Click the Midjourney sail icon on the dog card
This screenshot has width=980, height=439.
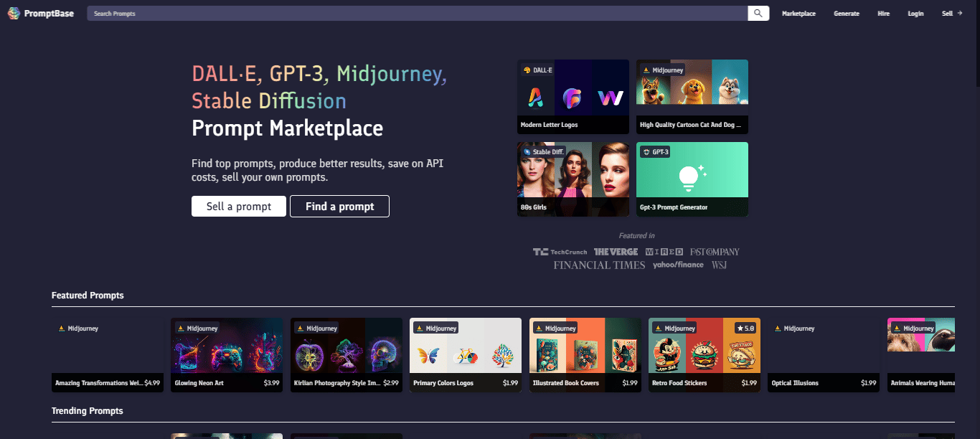pyautogui.click(x=648, y=70)
